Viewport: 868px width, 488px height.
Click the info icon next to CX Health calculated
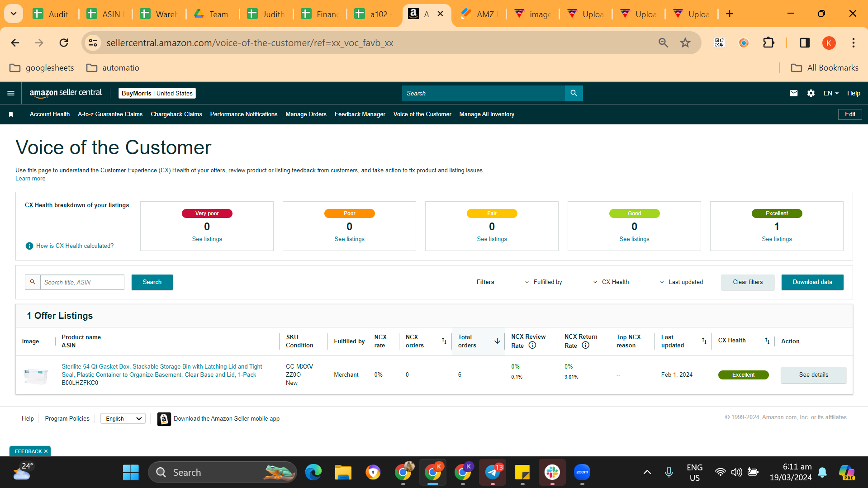29,246
